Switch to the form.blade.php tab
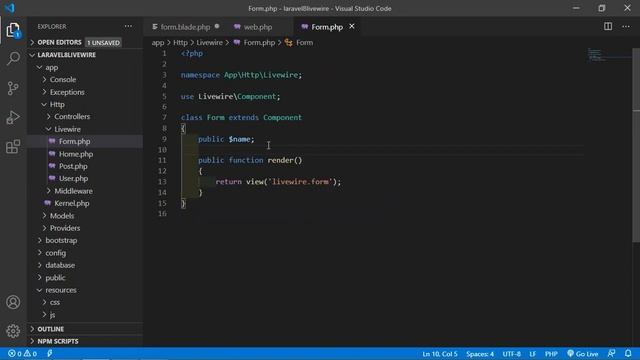 click(x=185, y=27)
